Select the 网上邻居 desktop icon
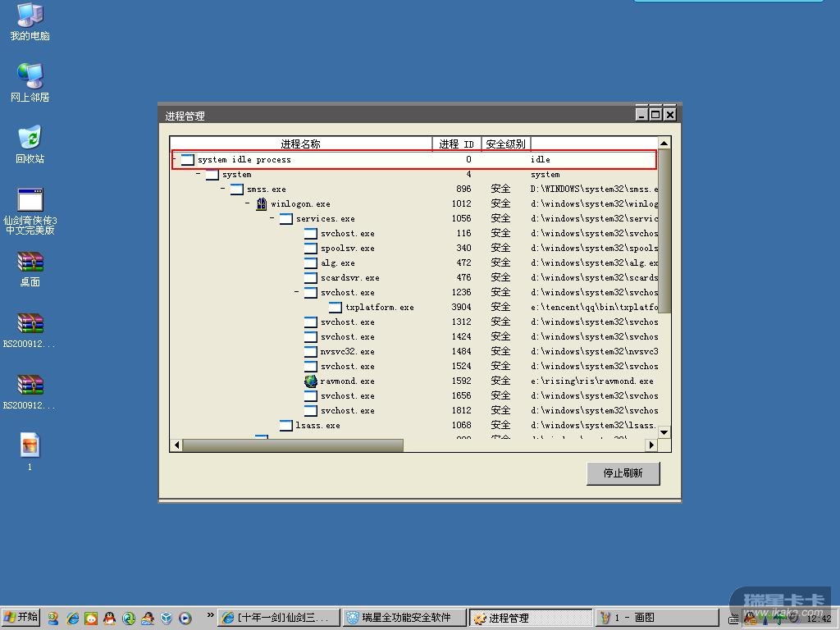 30,76
